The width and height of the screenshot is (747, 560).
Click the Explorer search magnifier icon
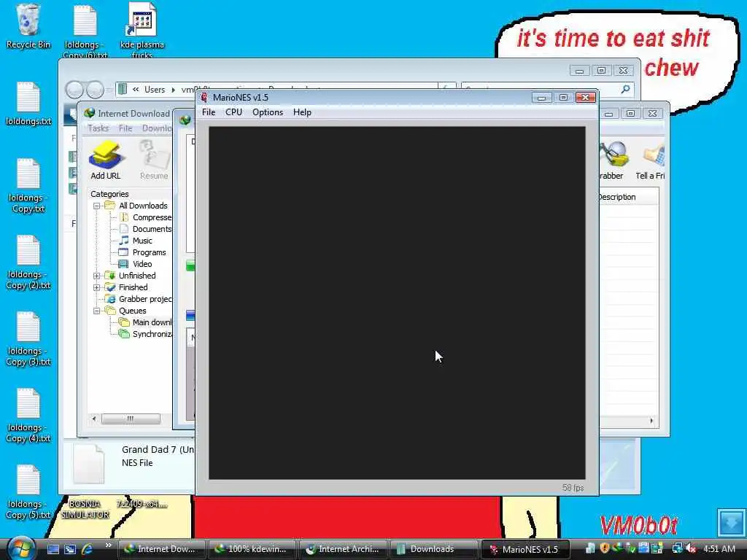(x=625, y=89)
